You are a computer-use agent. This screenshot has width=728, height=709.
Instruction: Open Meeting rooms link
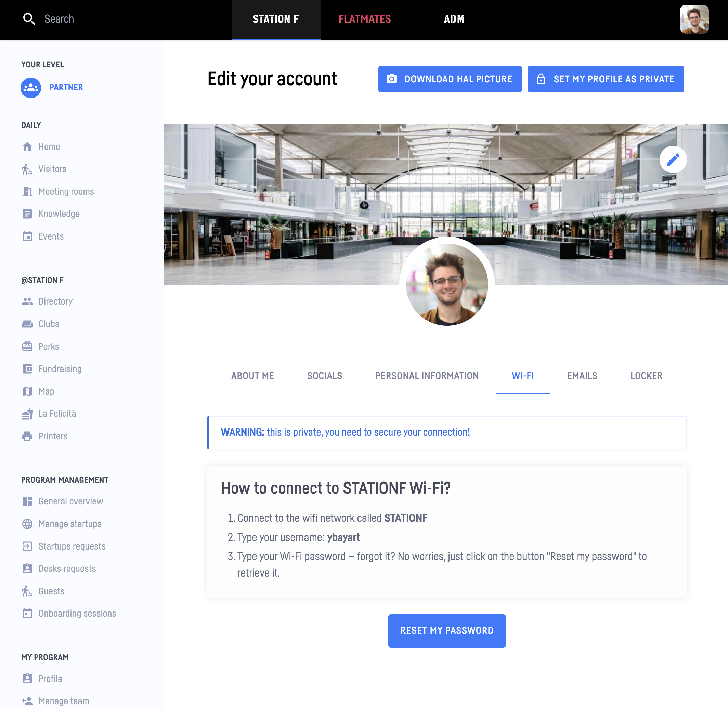[x=66, y=191]
